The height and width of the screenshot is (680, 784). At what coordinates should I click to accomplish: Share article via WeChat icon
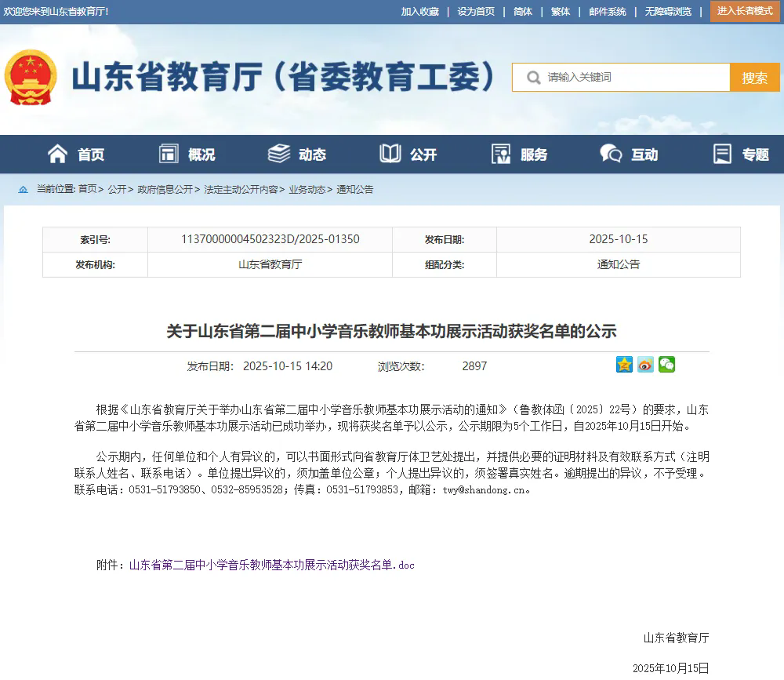tap(666, 365)
